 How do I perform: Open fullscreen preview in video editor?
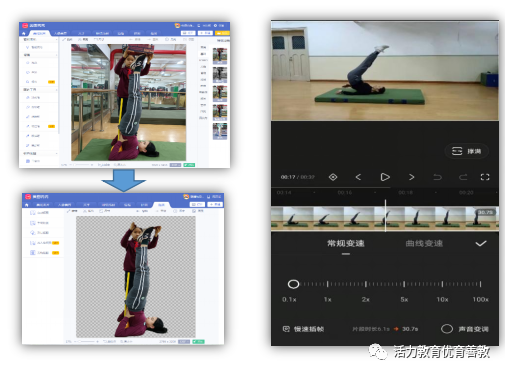click(x=485, y=177)
